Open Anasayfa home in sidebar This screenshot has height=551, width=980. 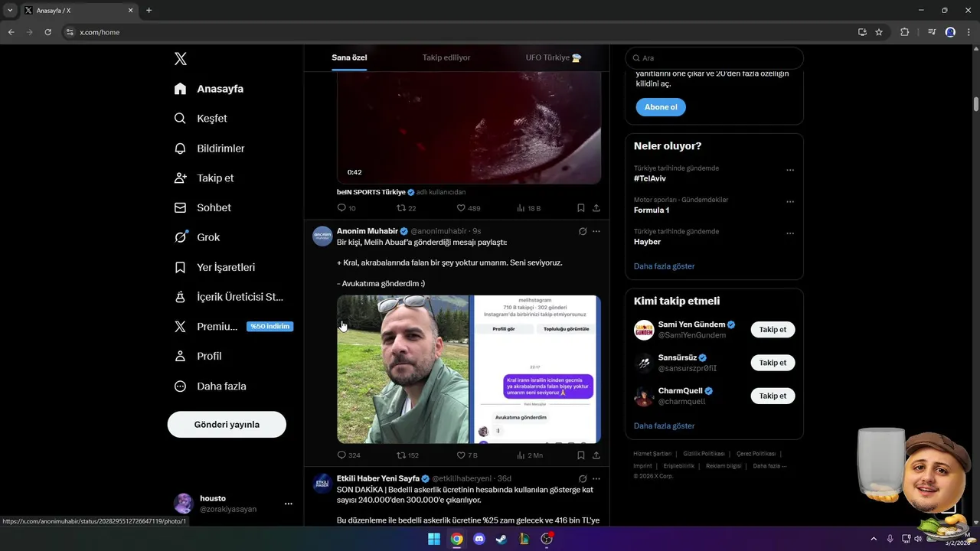209,89
